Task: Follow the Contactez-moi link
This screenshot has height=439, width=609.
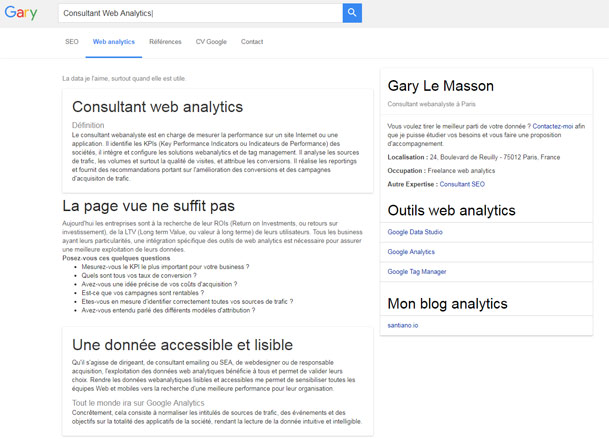Action: coord(552,126)
